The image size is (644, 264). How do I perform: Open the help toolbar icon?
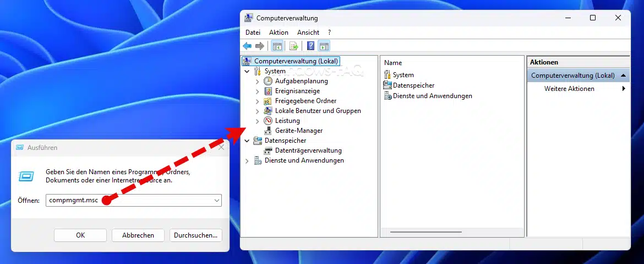pyautogui.click(x=311, y=46)
